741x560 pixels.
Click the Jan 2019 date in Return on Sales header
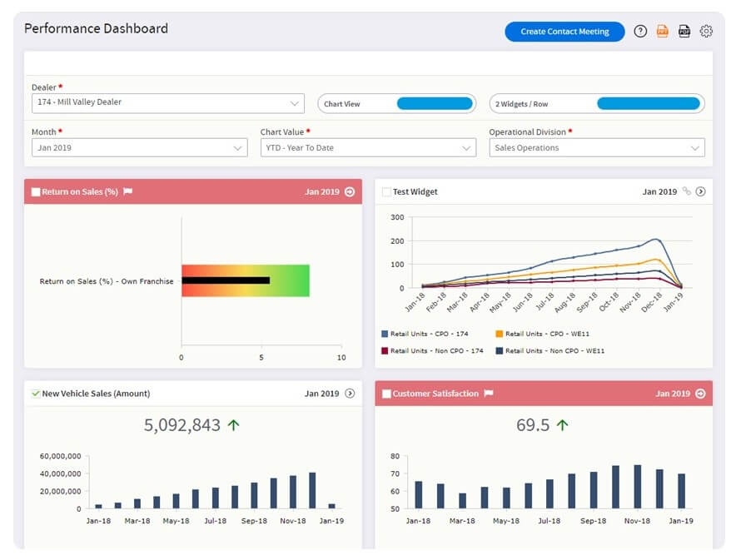(x=322, y=191)
